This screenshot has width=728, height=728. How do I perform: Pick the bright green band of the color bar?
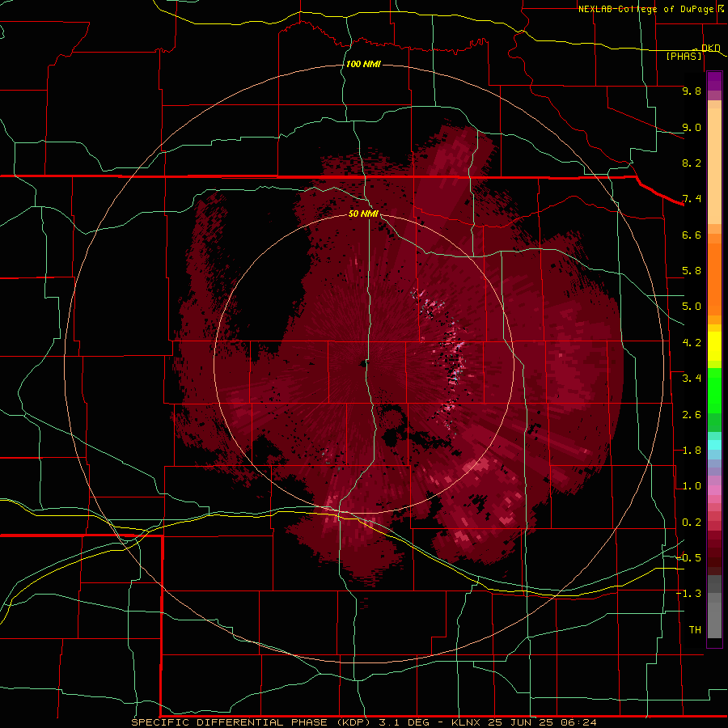coord(714,392)
